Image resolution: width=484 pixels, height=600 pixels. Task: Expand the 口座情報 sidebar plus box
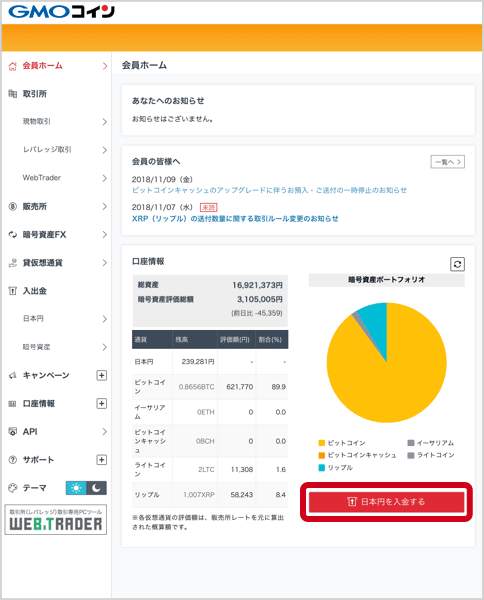tap(101, 403)
